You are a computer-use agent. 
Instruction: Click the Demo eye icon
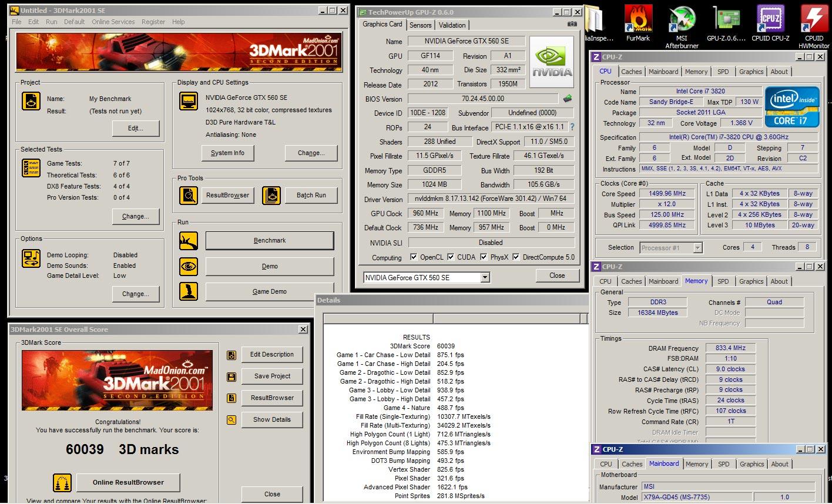pyautogui.click(x=189, y=266)
